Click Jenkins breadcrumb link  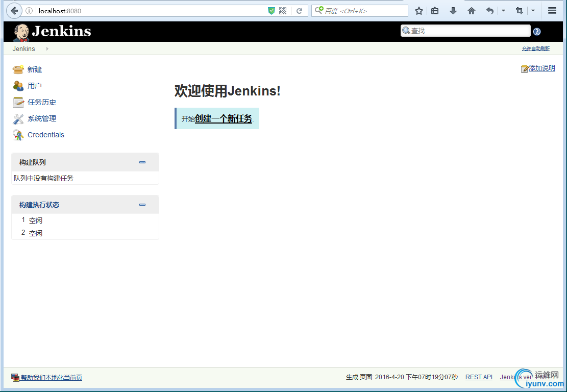click(x=24, y=48)
